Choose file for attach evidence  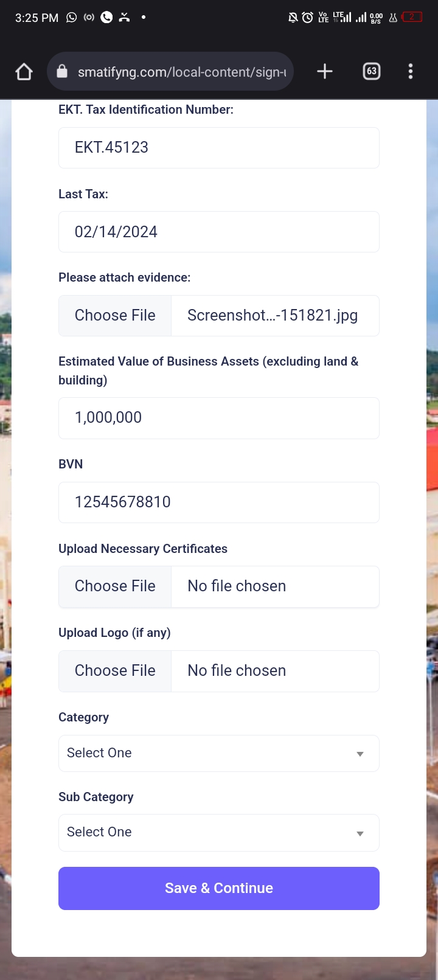[x=115, y=316]
